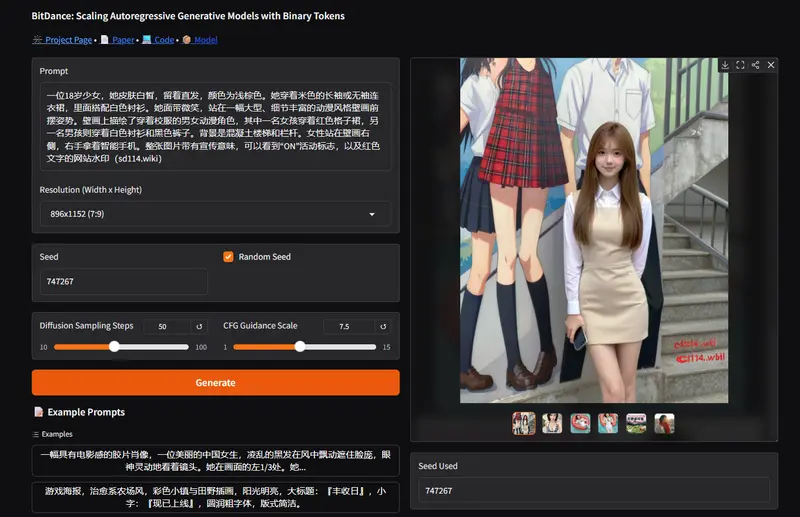Close the image preview
This screenshot has height=517, width=800.
(771, 65)
